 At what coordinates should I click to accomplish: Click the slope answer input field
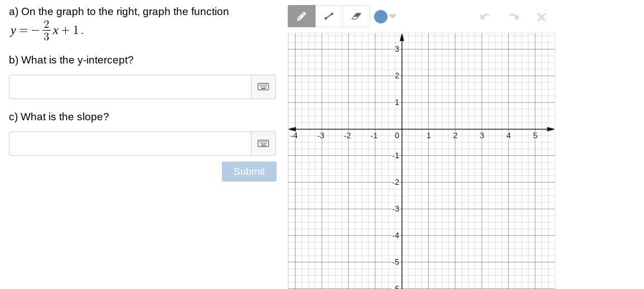(x=130, y=144)
